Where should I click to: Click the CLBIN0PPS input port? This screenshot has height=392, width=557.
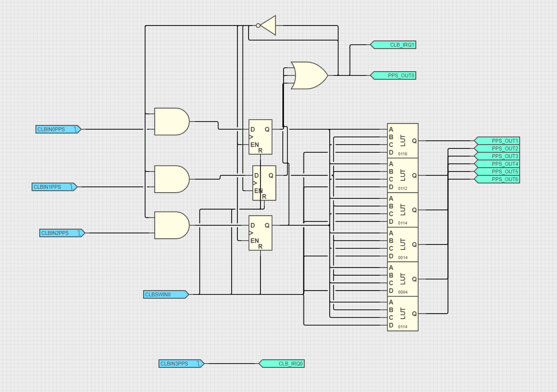point(58,129)
